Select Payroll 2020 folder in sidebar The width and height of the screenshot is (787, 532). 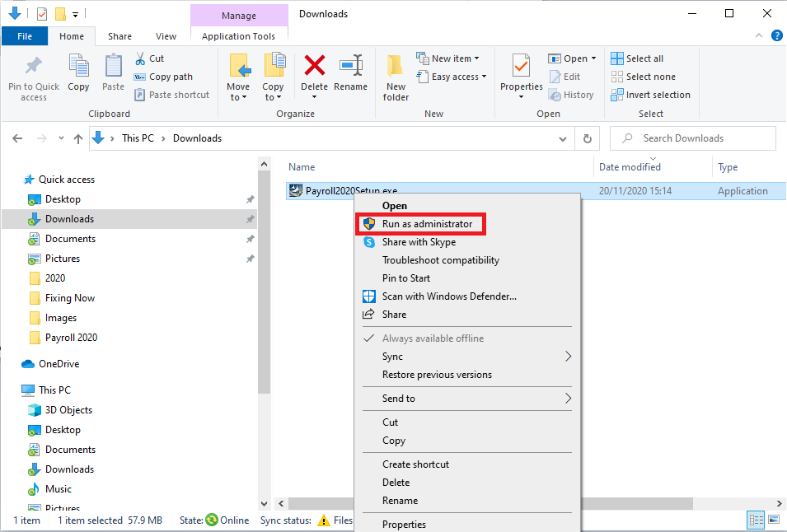[x=71, y=338]
